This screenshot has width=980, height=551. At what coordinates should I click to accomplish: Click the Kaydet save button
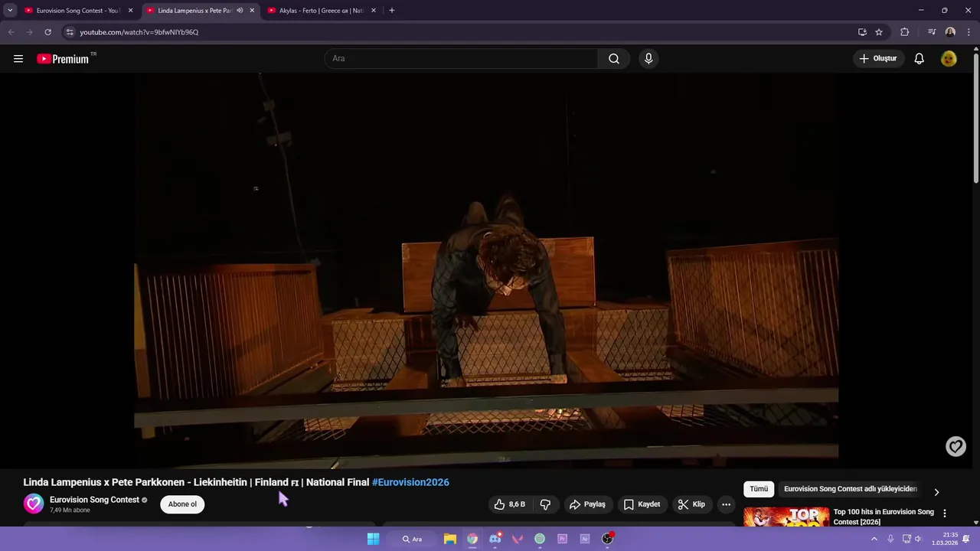pos(642,504)
